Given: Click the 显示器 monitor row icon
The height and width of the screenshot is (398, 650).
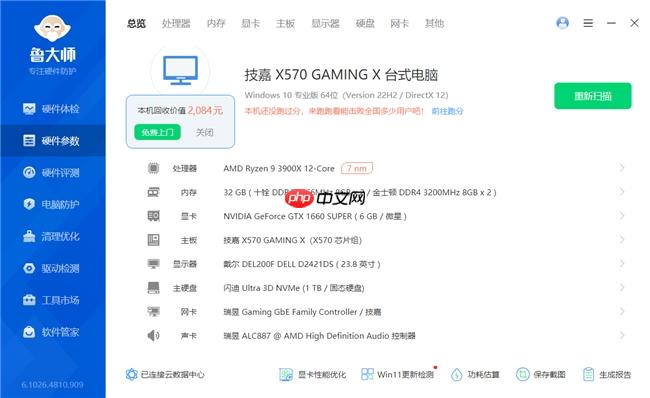Looking at the screenshot, I should pos(153,264).
